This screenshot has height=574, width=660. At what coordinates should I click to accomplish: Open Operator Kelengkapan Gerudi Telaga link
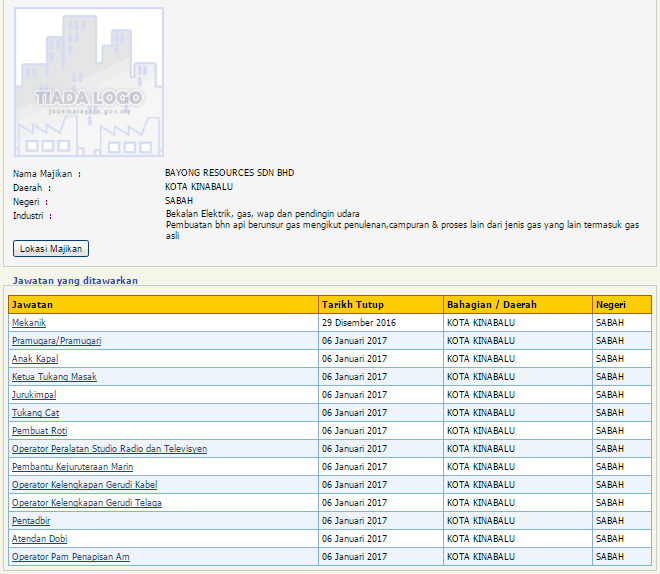87,503
